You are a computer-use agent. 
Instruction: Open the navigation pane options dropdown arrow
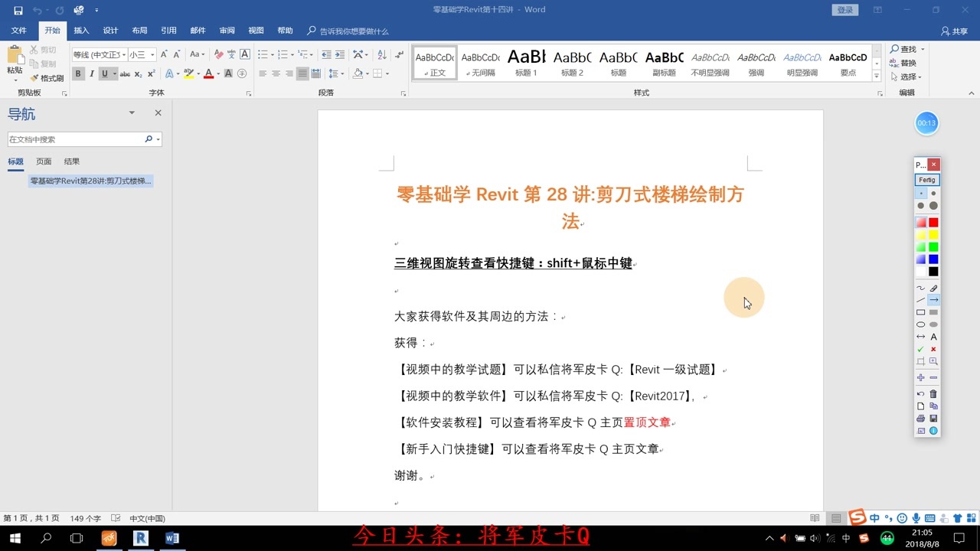pos(132,112)
